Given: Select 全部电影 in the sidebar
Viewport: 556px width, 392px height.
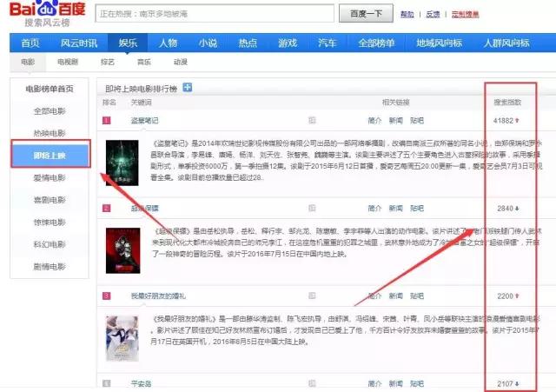Looking at the screenshot, I should (50, 111).
